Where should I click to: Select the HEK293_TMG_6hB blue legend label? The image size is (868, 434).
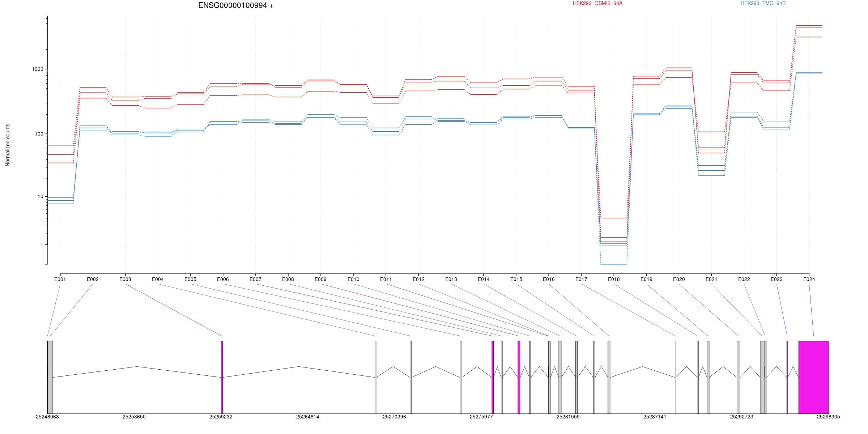tap(763, 3)
